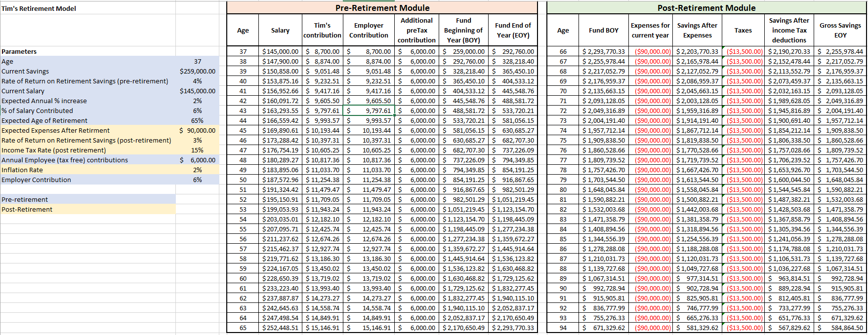868x335 pixels.
Task: Click the Employer Contribution label in parameters
Action: click(88, 180)
